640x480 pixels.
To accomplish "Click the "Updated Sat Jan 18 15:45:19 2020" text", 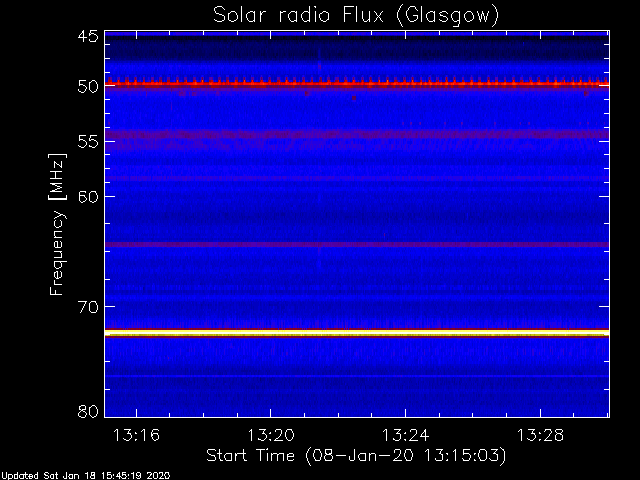I will pos(85,476).
